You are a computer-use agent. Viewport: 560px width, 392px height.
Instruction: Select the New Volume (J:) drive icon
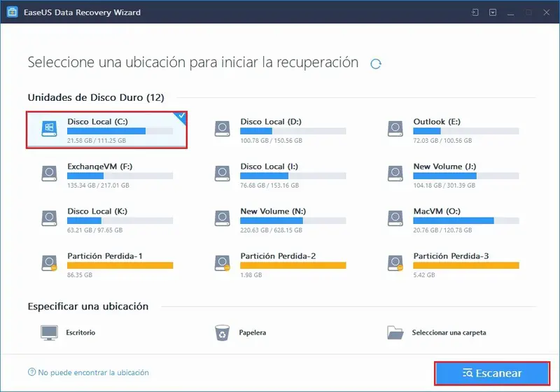coord(395,174)
